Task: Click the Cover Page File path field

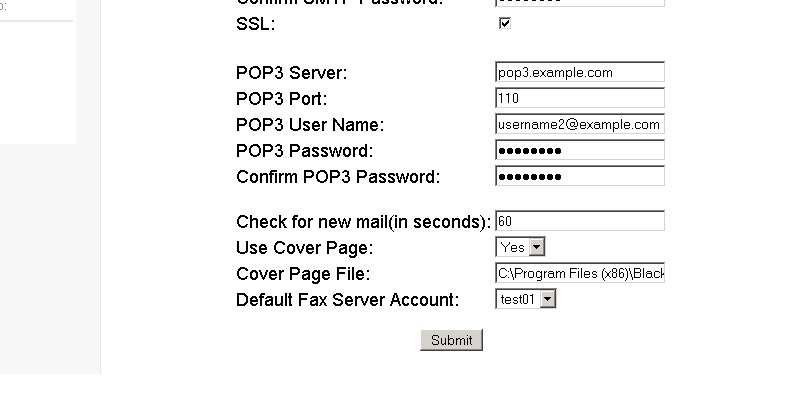Action: click(x=580, y=273)
